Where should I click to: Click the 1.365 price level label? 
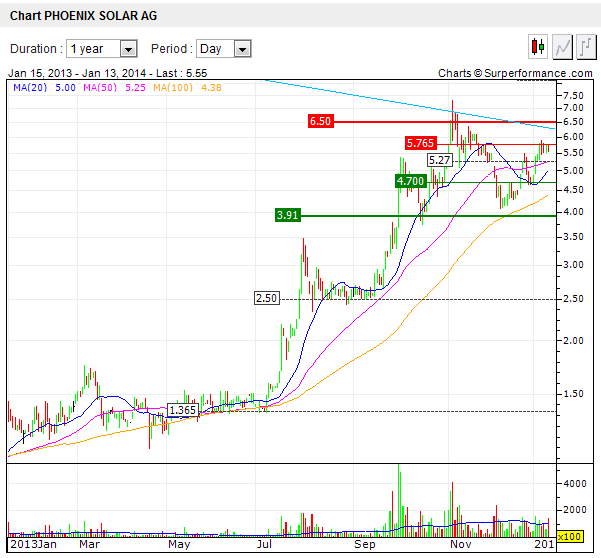(x=182, y=410)
